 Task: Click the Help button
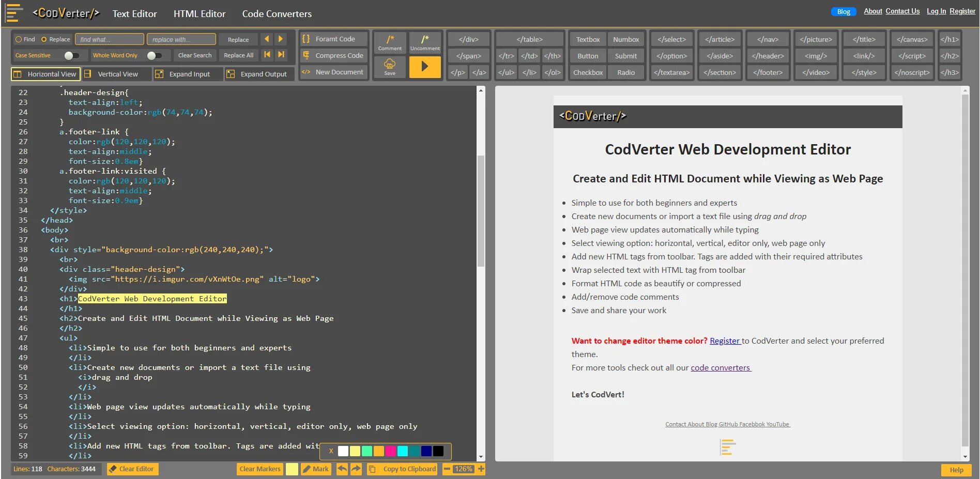[x=955, y=470]
